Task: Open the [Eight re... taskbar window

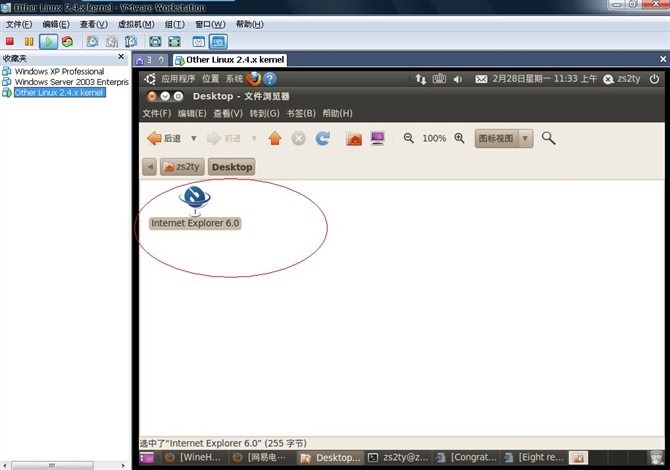Action: [534, 457]
